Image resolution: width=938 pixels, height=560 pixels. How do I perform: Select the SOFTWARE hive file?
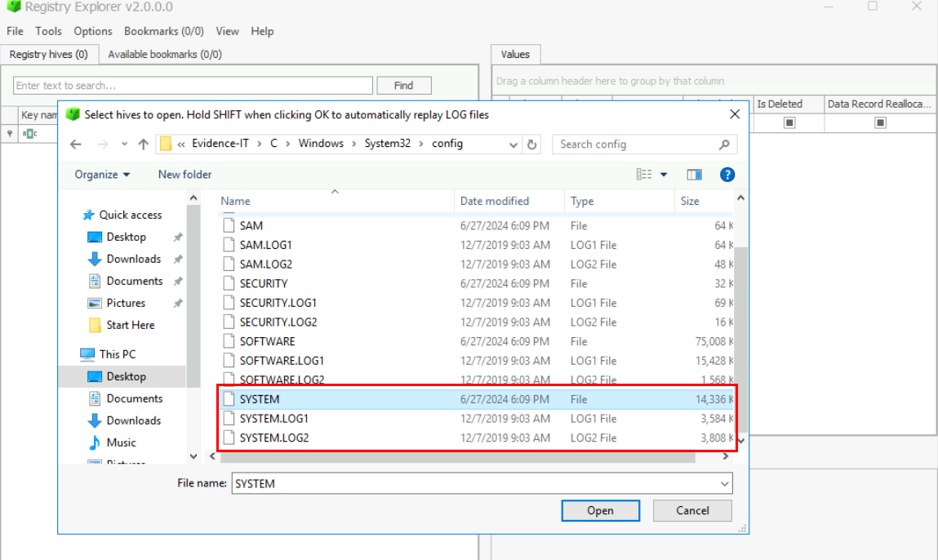point(267,341)
